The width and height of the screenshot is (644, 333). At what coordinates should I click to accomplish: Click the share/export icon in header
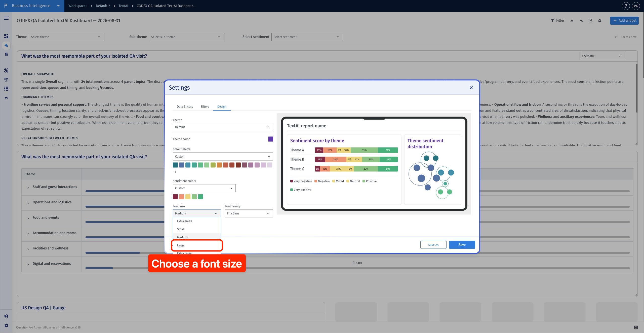click(590, 21)
